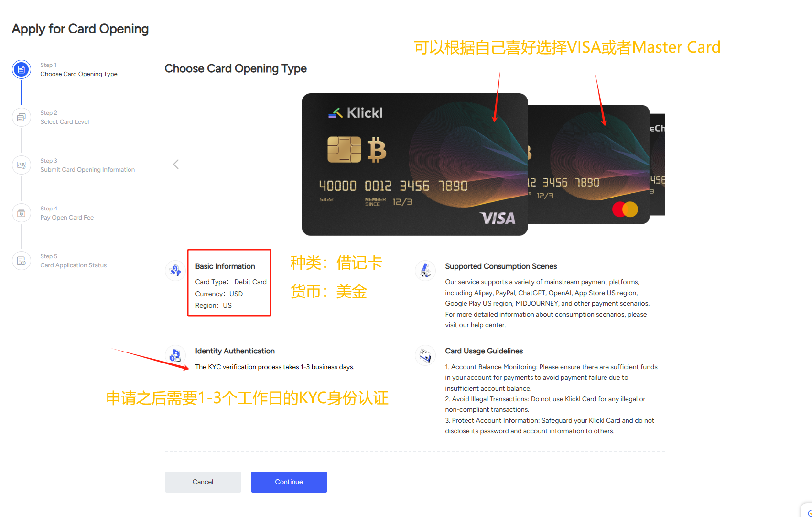Click the Cancel button
This screenshot has height=517, width=812.
pyautogui.click(x=203, y=482)
